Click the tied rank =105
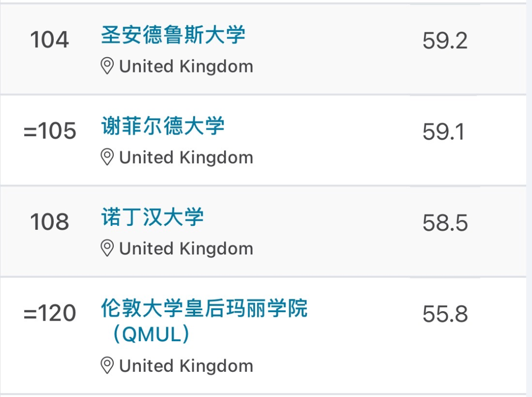 pos(50,131)
